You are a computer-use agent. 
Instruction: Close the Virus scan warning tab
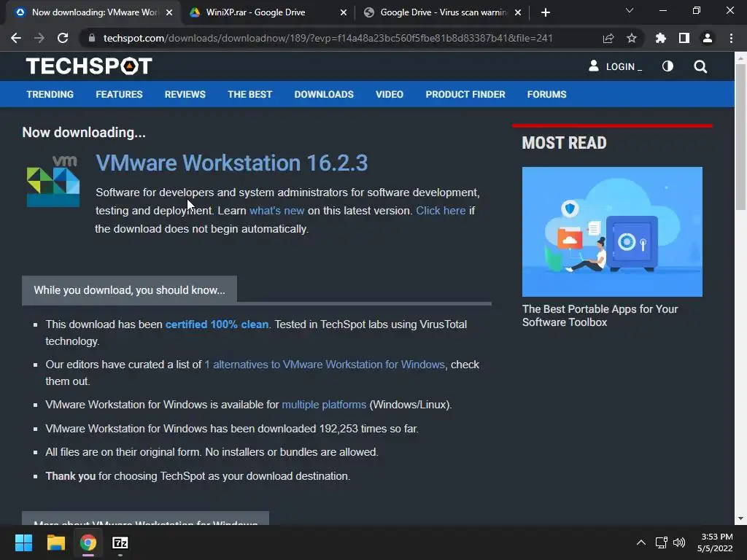[519, 12]
